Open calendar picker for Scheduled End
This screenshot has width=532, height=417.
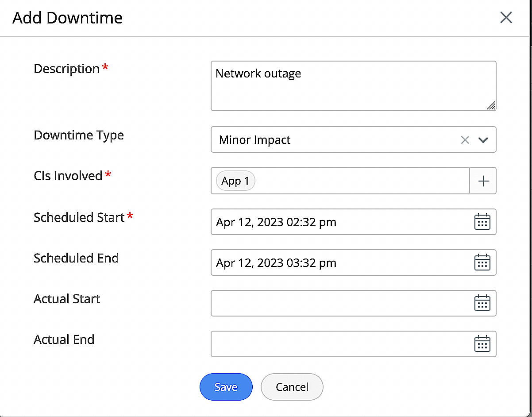point(482,263)
